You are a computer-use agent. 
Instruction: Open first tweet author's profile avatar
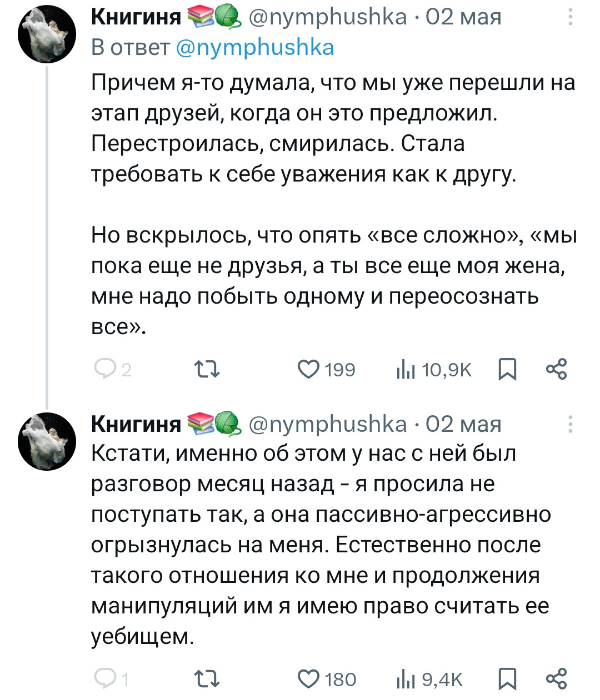pyautogui.click(x=47, y=37)
